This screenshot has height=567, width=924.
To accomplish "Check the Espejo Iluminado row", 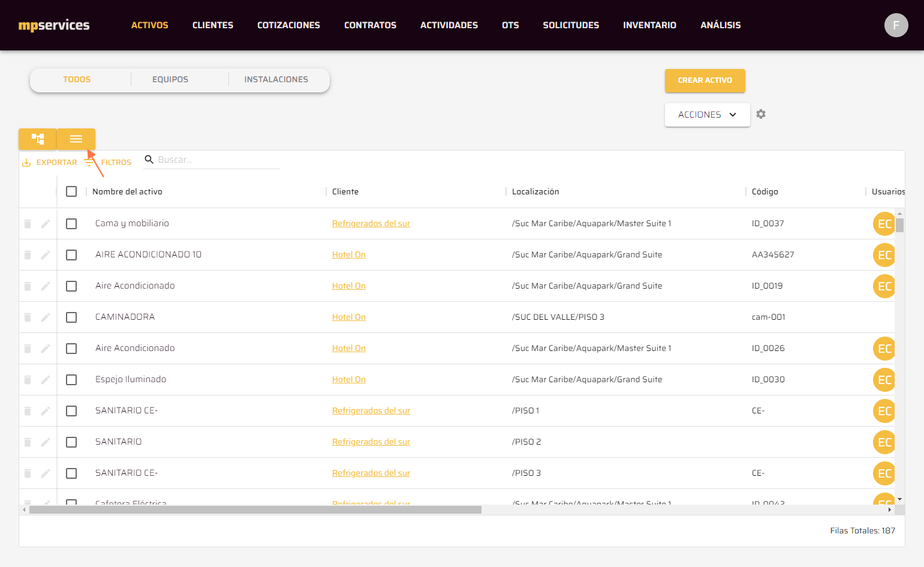I will click(71, 380).
